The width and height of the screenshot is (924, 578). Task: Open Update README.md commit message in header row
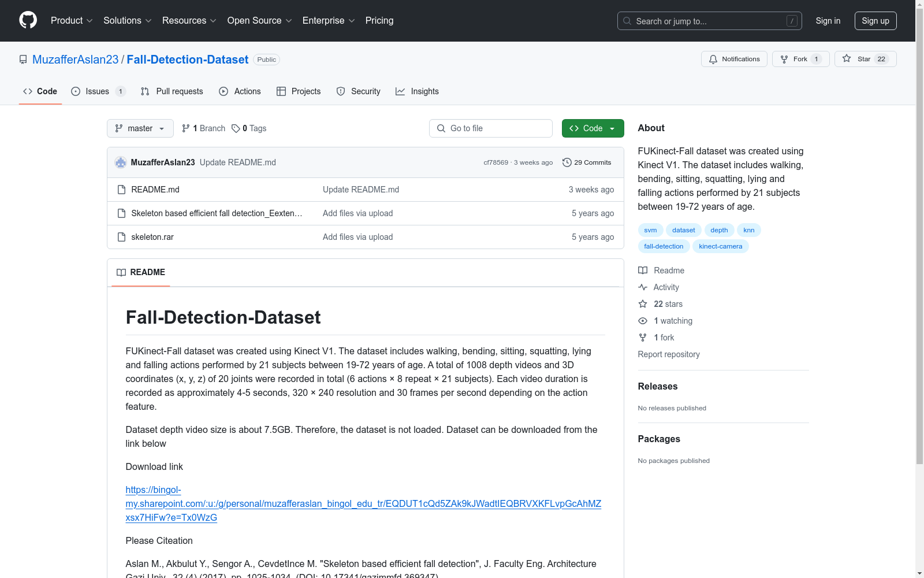click(x=238, y=162)
